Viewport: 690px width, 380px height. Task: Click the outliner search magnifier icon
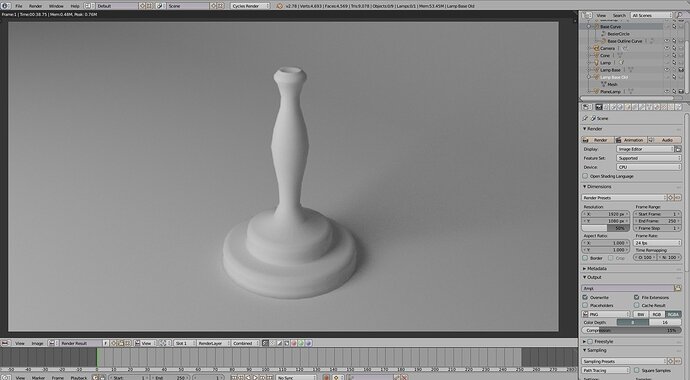679,15
